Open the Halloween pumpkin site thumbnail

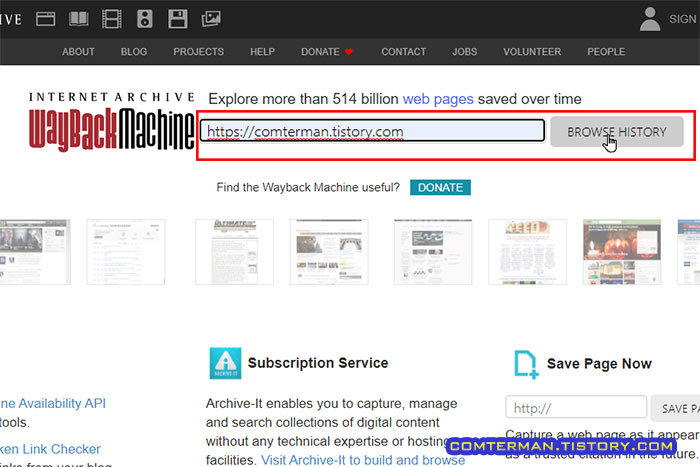click(x=622, y=252)
